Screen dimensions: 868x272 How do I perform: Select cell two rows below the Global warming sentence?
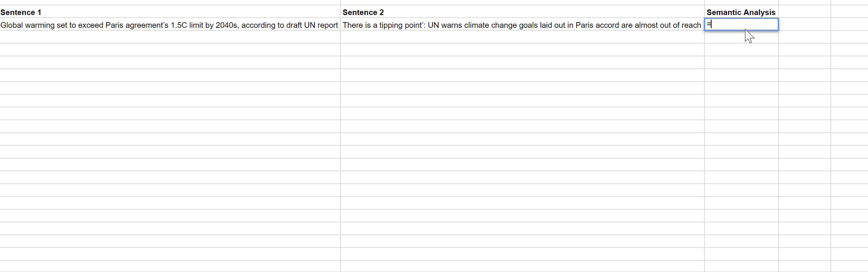click(170, 50)
